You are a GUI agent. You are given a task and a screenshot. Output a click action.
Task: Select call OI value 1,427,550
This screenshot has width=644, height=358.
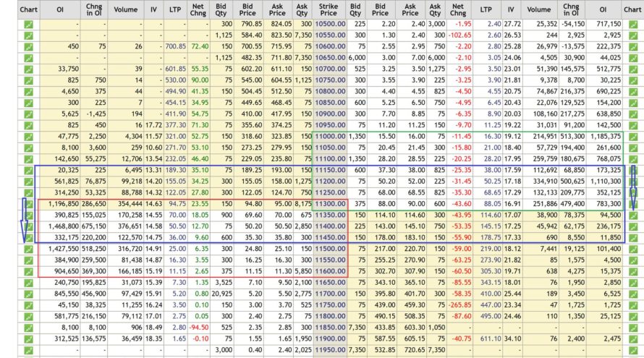coord(63,249)
